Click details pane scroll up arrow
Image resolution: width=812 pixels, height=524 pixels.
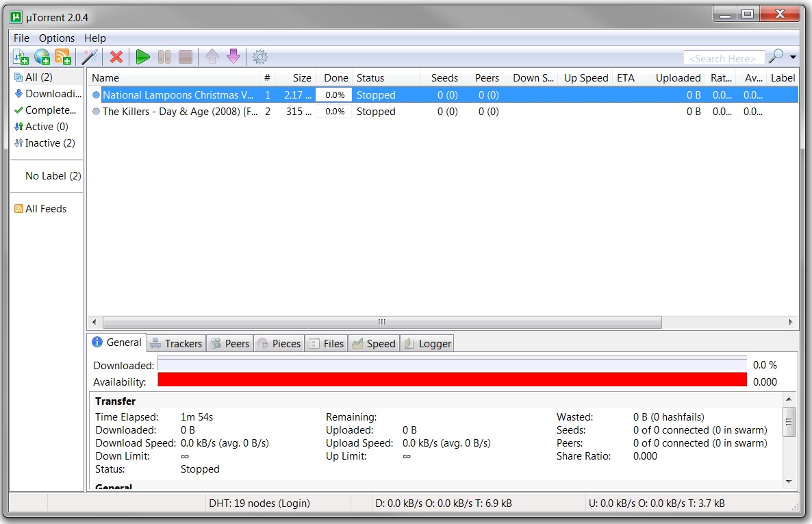pos(789,399)
